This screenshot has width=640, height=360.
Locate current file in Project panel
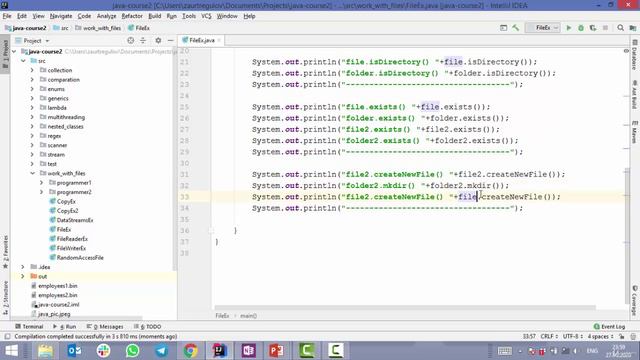click(131, 40)
